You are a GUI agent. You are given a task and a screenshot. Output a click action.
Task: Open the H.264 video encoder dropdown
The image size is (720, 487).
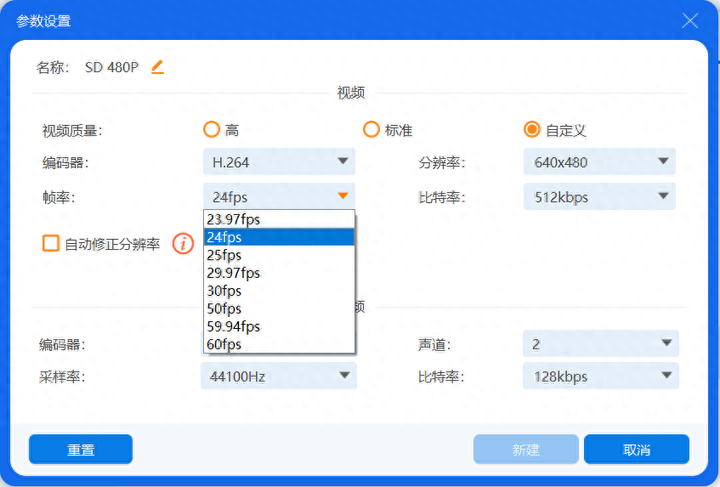(x=279, y=162)
